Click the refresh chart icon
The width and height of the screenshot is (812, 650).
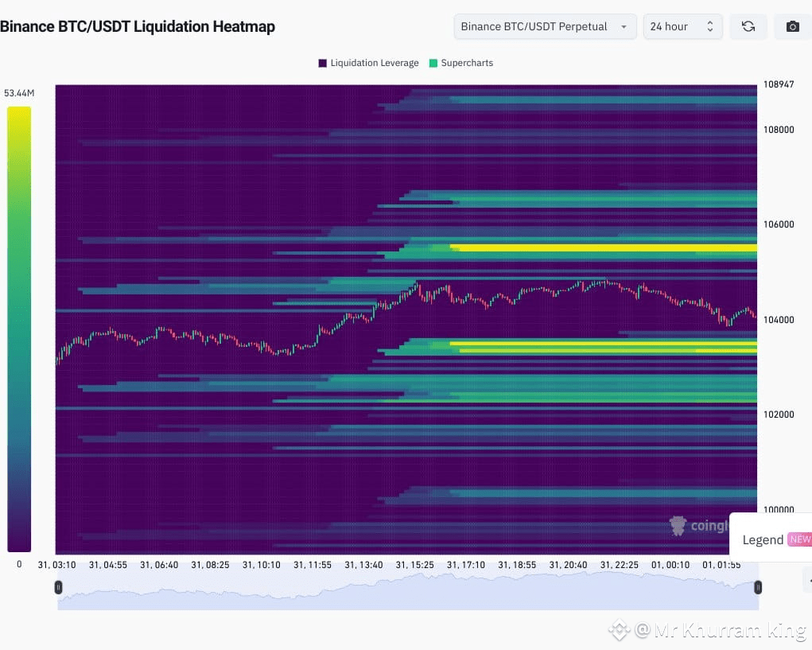pyautogui.click(x=748, y=26)
